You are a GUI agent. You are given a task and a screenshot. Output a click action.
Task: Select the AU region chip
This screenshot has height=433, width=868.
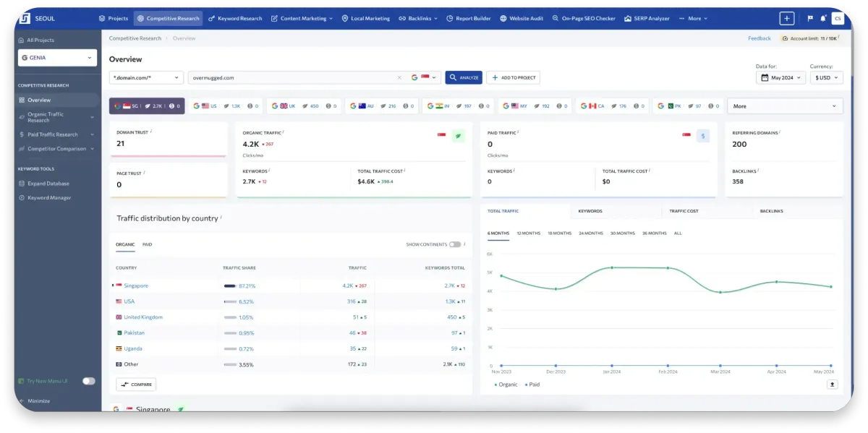point(382,106)
